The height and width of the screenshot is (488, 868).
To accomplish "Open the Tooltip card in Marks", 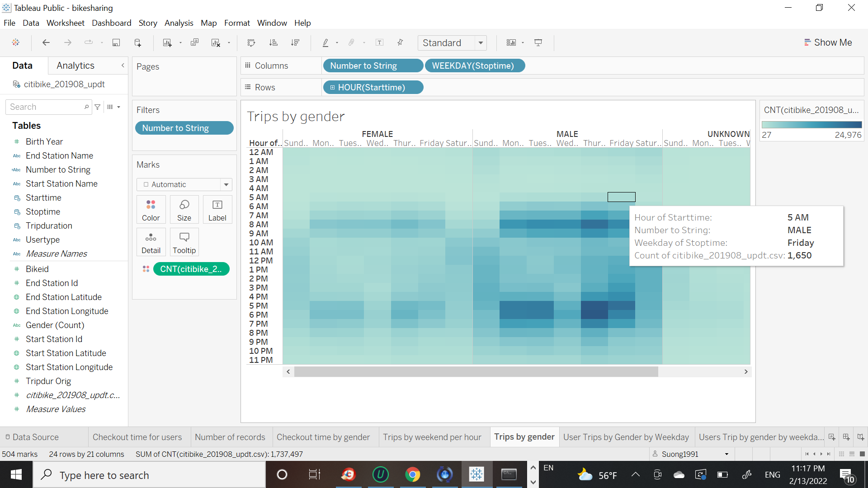I will pos(184,242).
